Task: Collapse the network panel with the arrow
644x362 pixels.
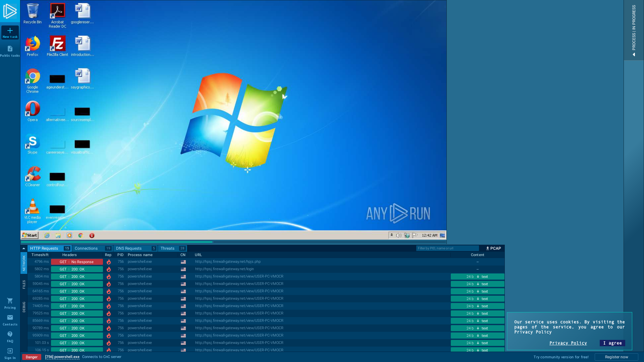Action: tap(23, 248)
